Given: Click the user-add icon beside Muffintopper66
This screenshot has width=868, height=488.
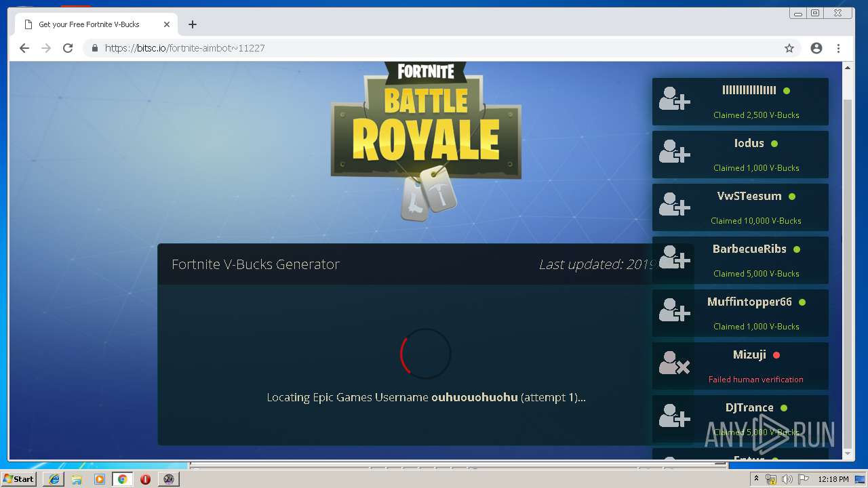Looking at the screenshot, I should tap(675, 310).
